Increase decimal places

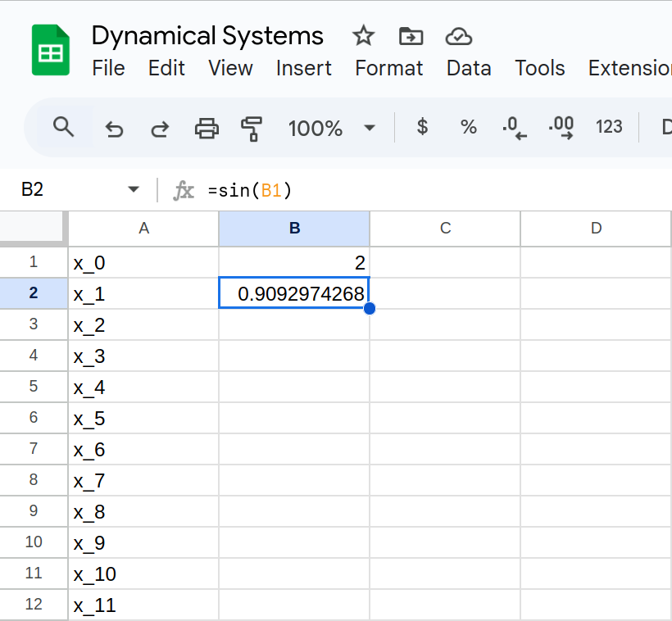(x=561, y=127)
